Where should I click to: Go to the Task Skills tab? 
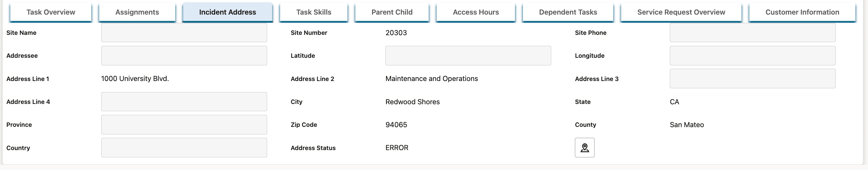click(x=313, y=12)
